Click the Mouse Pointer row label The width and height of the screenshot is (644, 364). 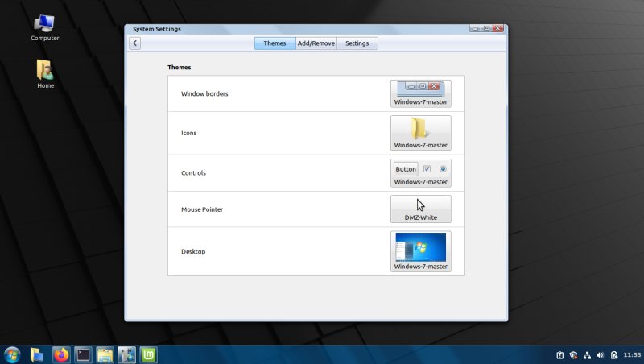202,209
